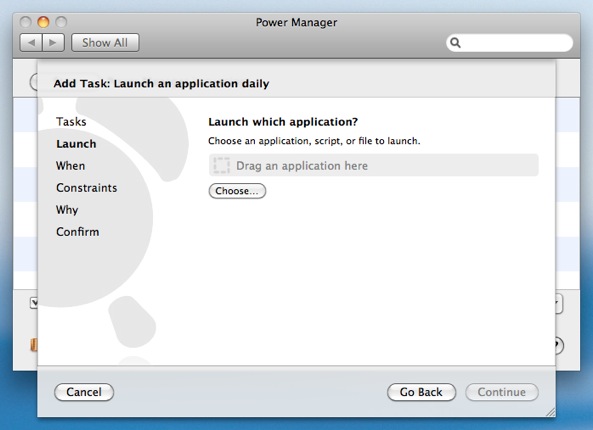This screenshot has height=430, width=593.
Task: Click the Go Back button
Action: coord(421,392)
